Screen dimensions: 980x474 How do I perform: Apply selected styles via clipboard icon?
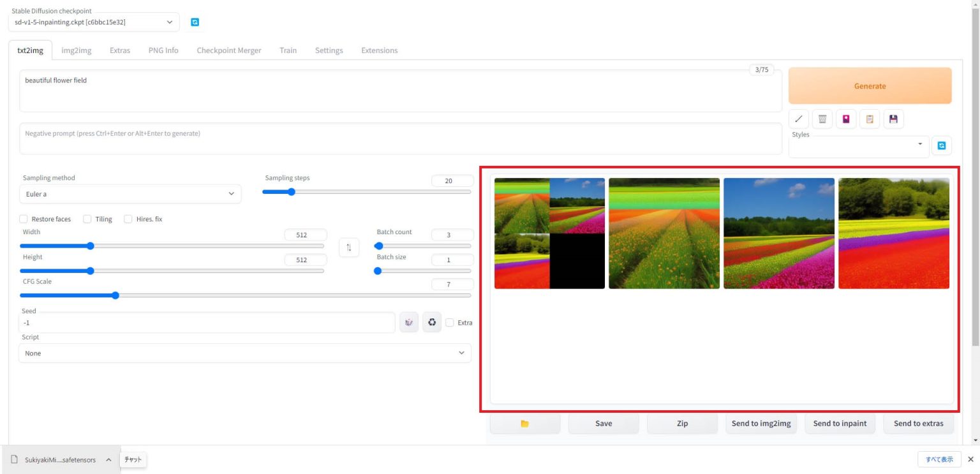870,119
